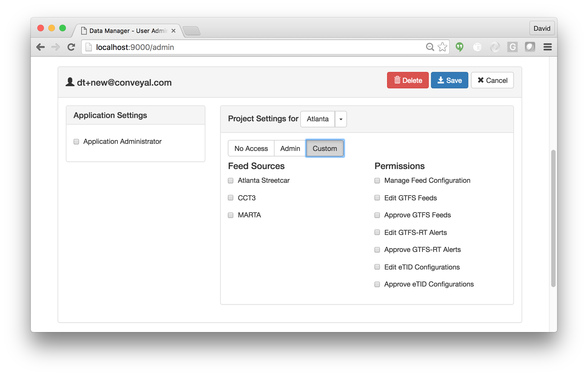Click the browser forward arrow
The image size is (588, 376).
click(56, 47)
